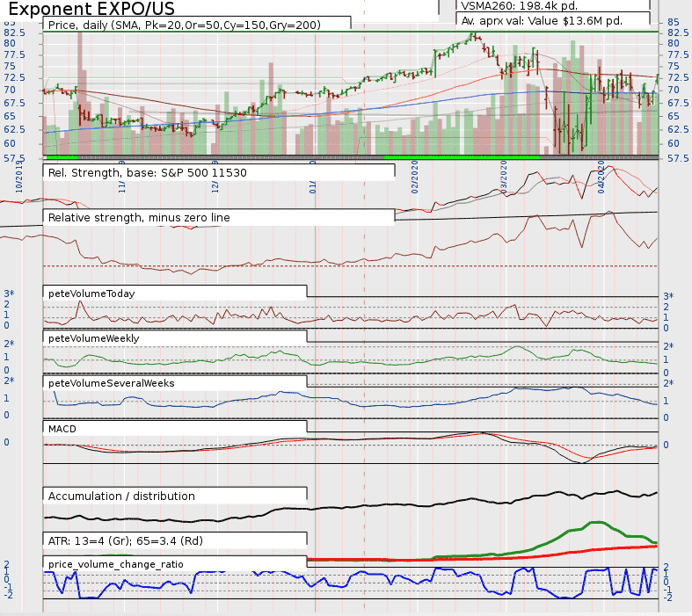Click the 'peteVolumeToday' panel label

tap(91, 294)
